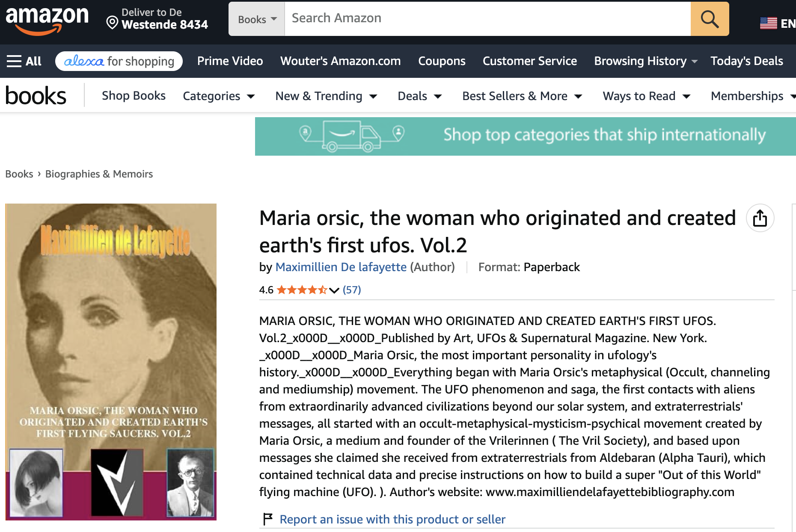Open the 57 ratings link
The width and height of the screenshot is (796, 532).
[x=352, y=290]
